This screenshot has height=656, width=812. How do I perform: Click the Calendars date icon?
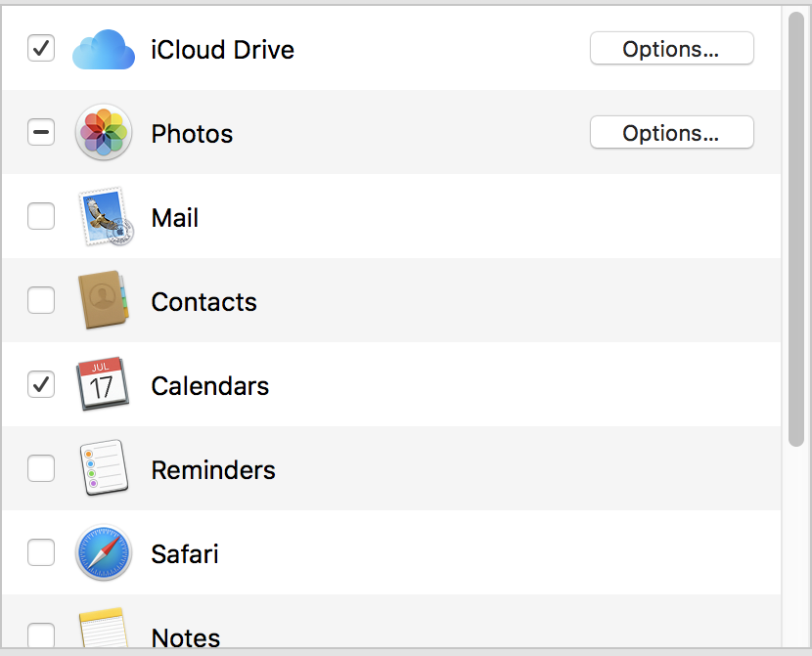point(103,384)
